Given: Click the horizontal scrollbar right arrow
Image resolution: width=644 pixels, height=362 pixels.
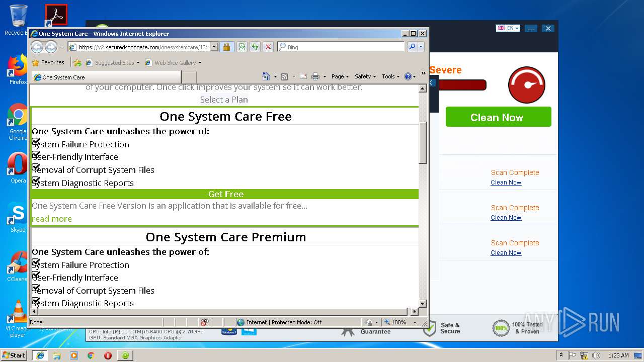Looking at the screenshot, I should click(415, 312).
